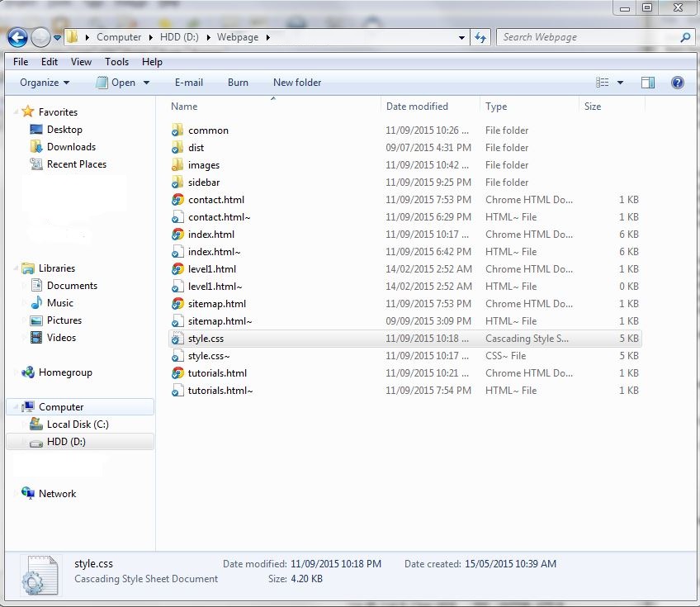This screenshot has height=607, width=700.
Task: Expand arrow after HDD (D:) in breadcrumb
Action: 209,37
